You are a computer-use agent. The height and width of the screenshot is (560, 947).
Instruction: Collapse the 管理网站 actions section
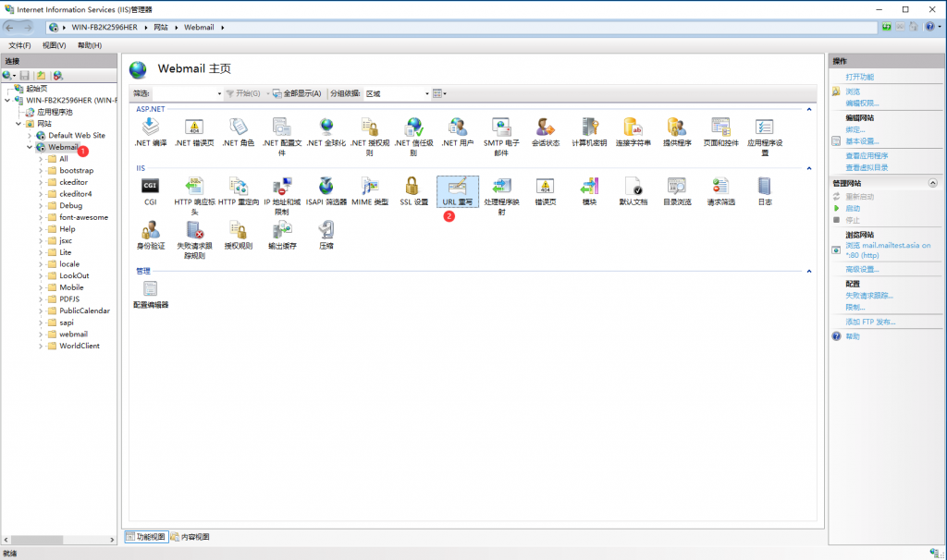[x=932, y=183]
